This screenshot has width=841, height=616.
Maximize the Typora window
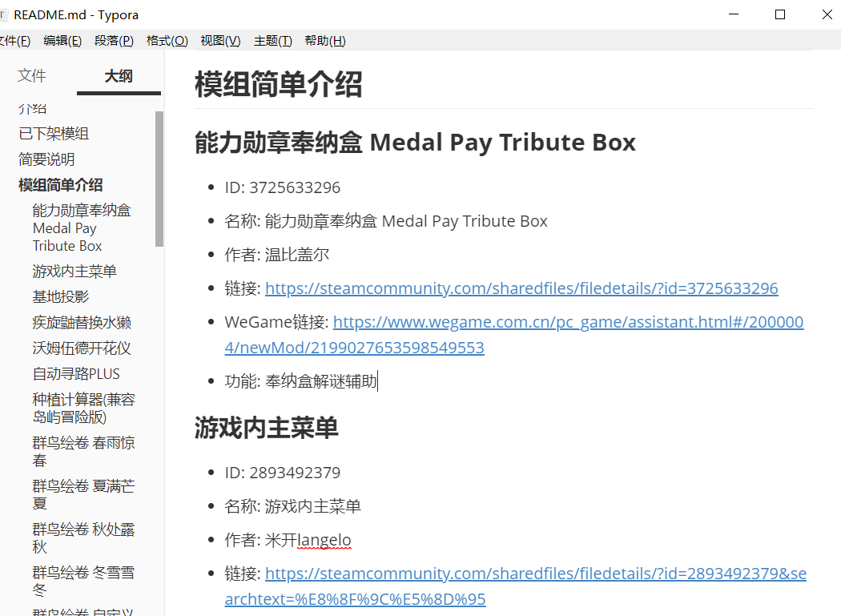(x=780, y=14)
